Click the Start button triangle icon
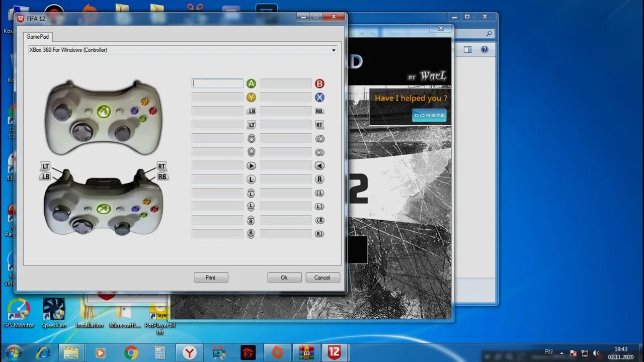644x362 pixels. pos(251,165)
